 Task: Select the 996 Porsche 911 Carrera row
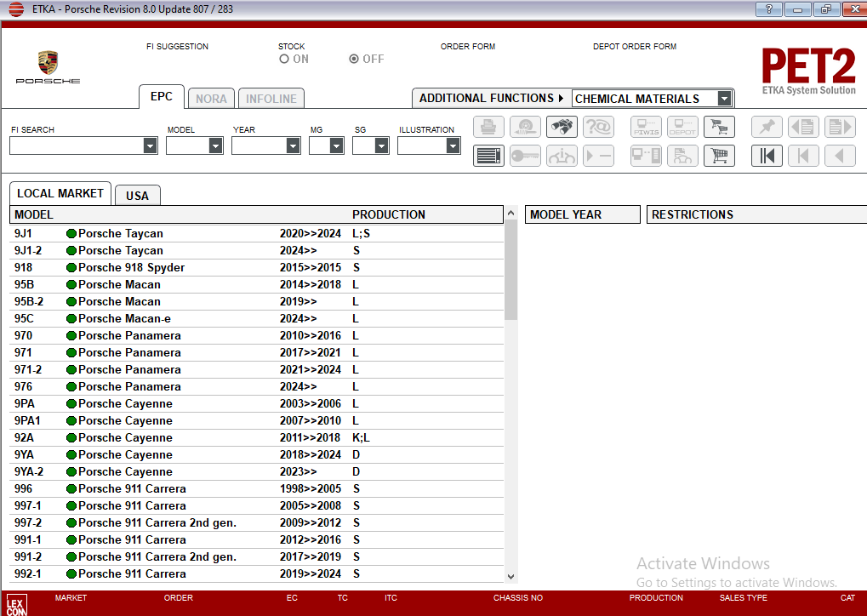257,489
